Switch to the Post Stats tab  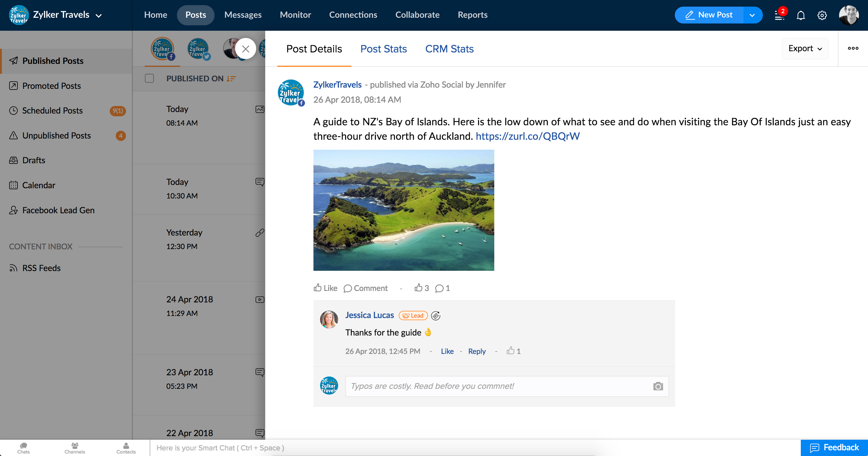coord(383,49)
